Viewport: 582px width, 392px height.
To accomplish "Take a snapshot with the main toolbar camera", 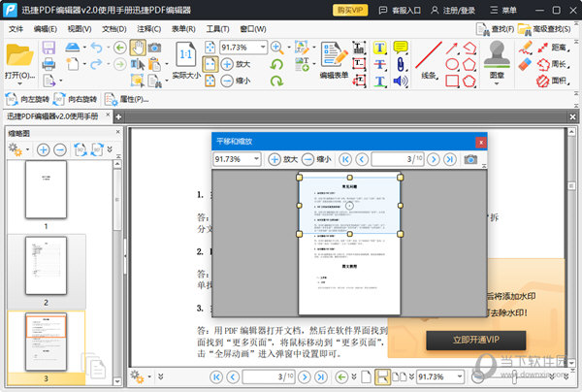I will [154, 48].
